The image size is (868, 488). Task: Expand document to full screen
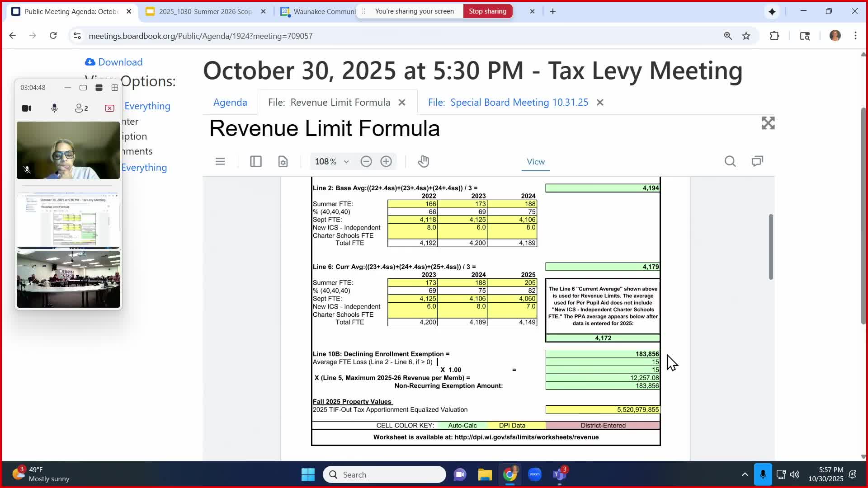pos(768,123)
